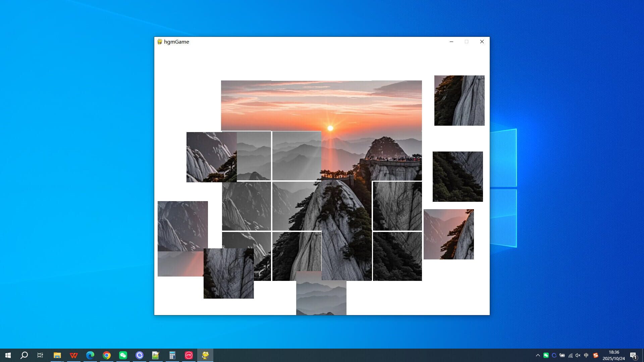
Task: Open File Explorer from the taskbar
Action: [58, 355]
